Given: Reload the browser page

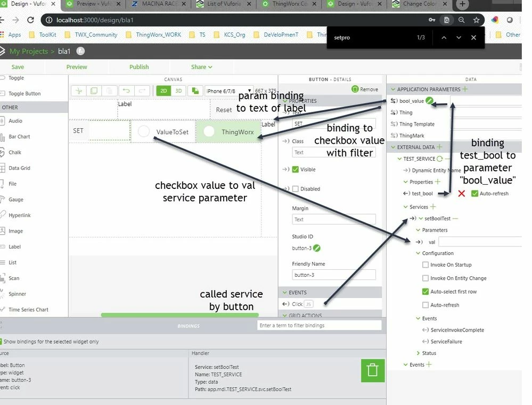Looking at the screenshot, I should [x=30, y=20].
